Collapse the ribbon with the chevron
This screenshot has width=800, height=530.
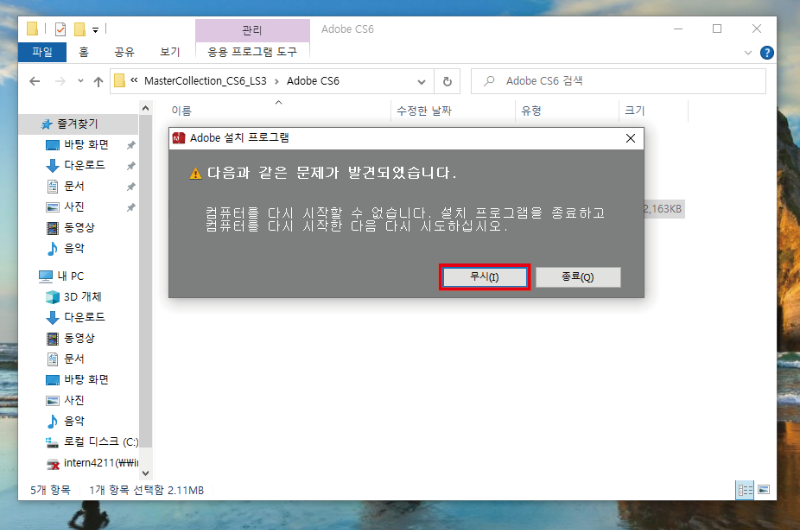[748, 53]
